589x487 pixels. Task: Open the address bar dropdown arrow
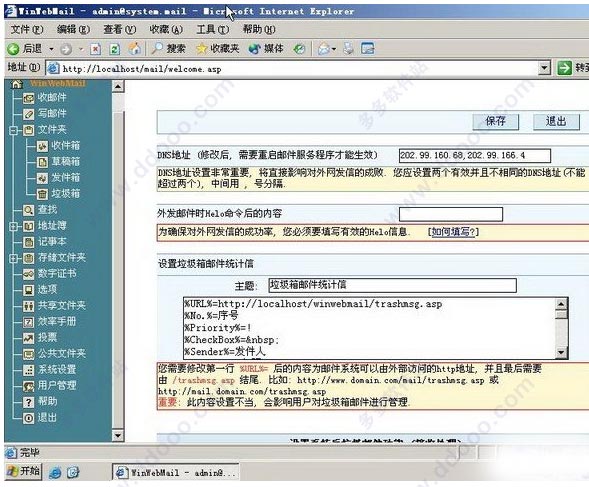(x=544, y=68)
